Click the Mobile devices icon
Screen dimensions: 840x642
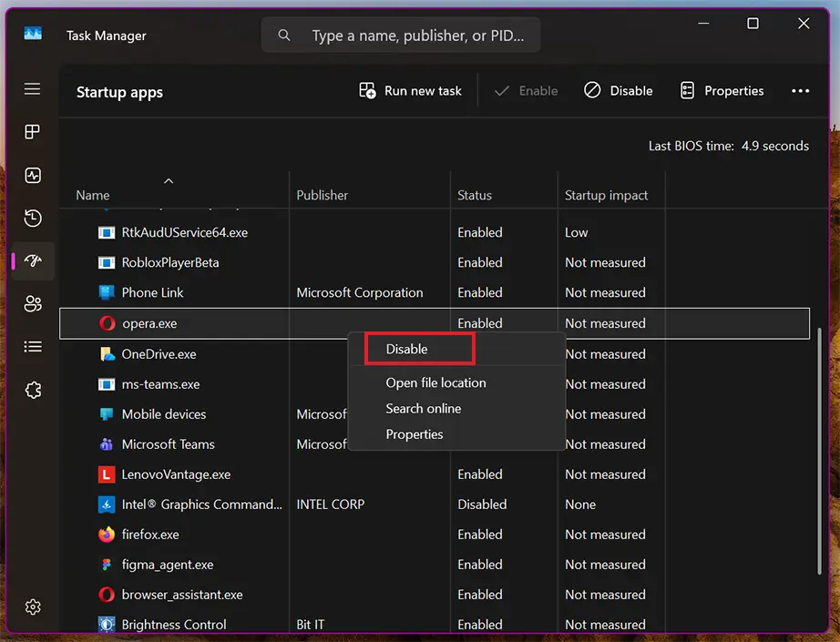pyautogui.click(x=107, y=414)
